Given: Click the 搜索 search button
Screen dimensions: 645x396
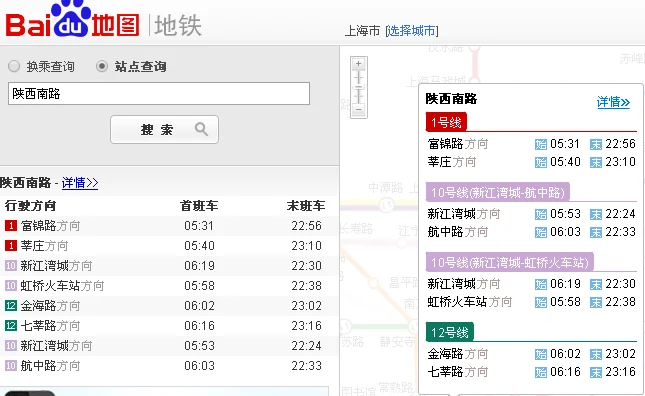Looking at the screenshot, I should [x=164, y=130].
